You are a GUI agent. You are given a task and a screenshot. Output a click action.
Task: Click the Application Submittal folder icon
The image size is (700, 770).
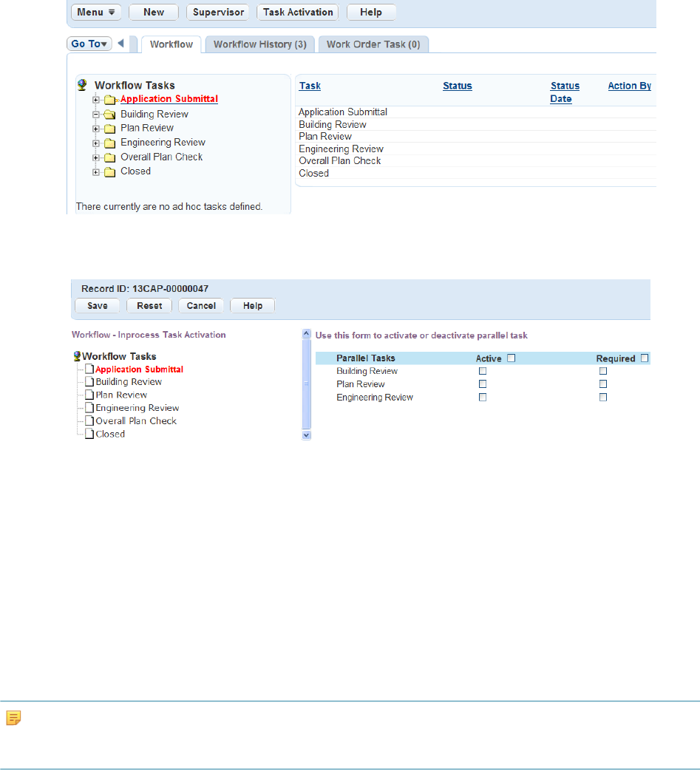[110, 100]
